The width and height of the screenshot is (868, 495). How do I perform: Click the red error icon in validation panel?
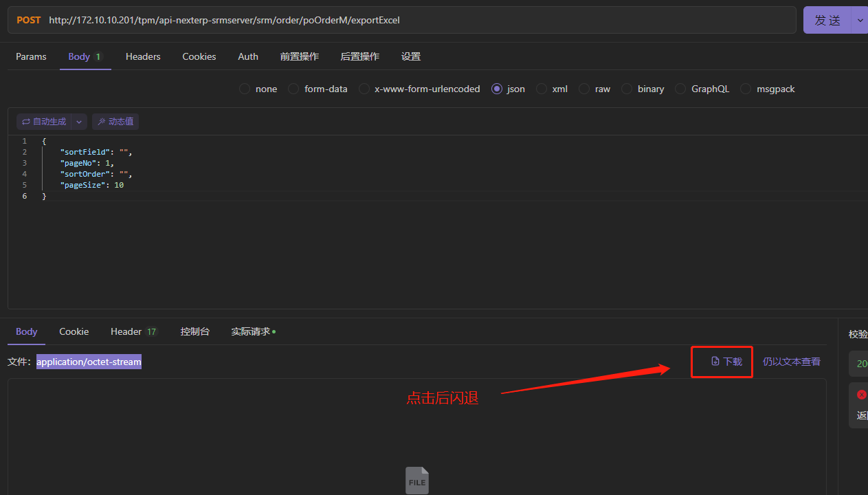click(x=863, y=394)
